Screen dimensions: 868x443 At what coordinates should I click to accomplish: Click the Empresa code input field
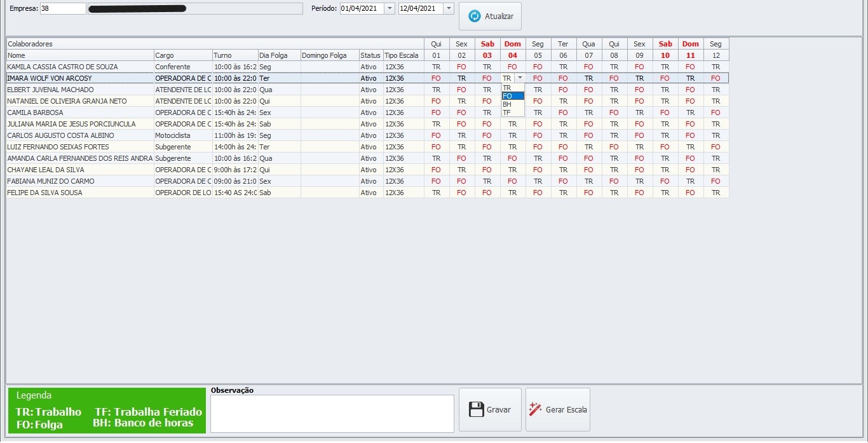(62, 8)
